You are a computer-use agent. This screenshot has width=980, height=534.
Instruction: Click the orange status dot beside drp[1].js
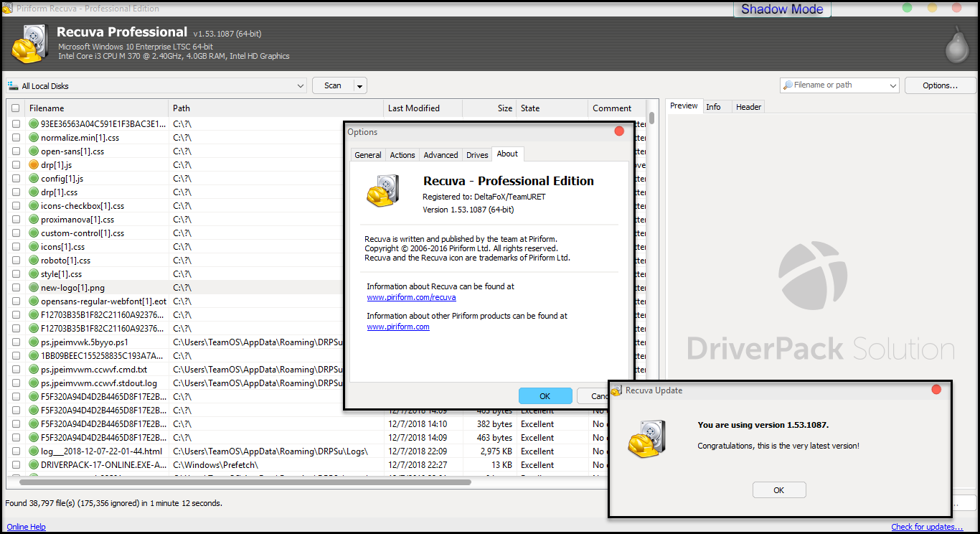(x=33, y=165)
